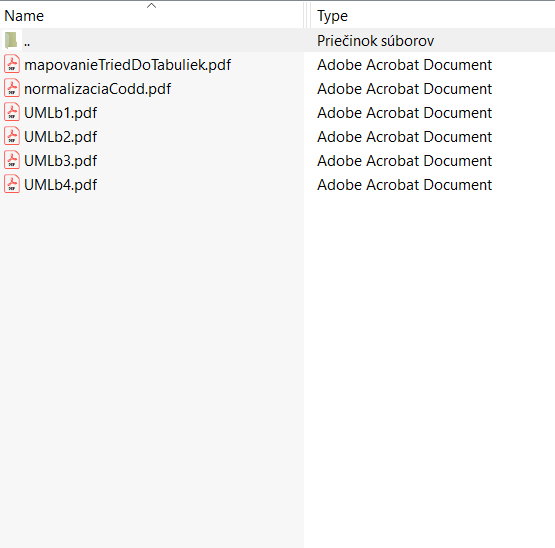Sort files by the Type column header

pyautogui.click(x=332, y=16)
